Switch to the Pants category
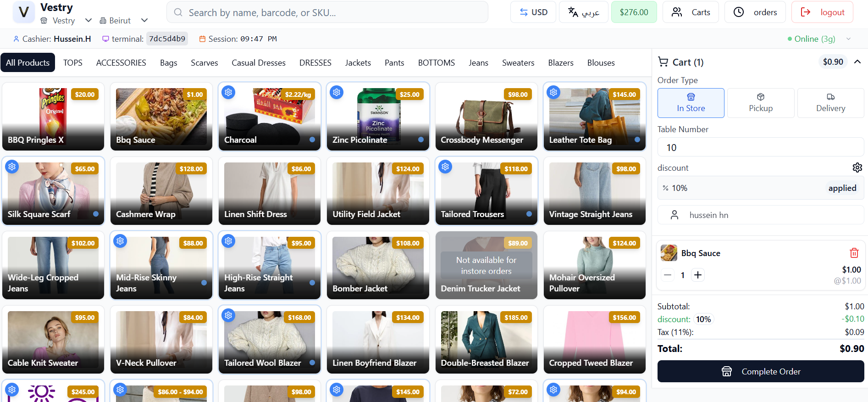 coord(394,62)
